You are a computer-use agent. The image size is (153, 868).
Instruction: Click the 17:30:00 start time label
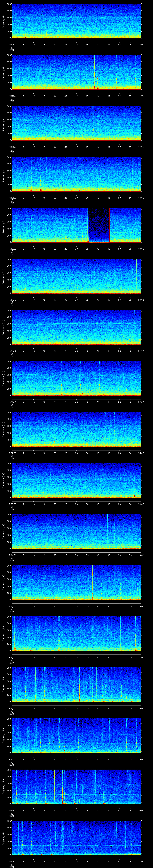12,861
